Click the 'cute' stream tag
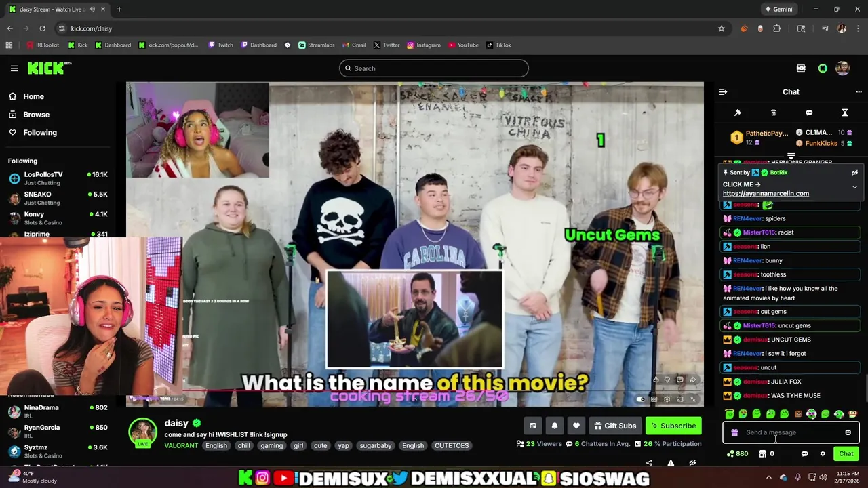Image resolution: width=868 pixels, height=488 pixels. [x=321, y=445]
